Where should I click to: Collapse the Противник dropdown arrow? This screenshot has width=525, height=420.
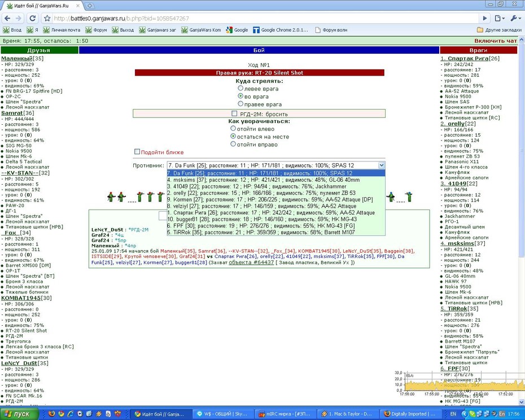pyautogui.click(x=382, y=165)
